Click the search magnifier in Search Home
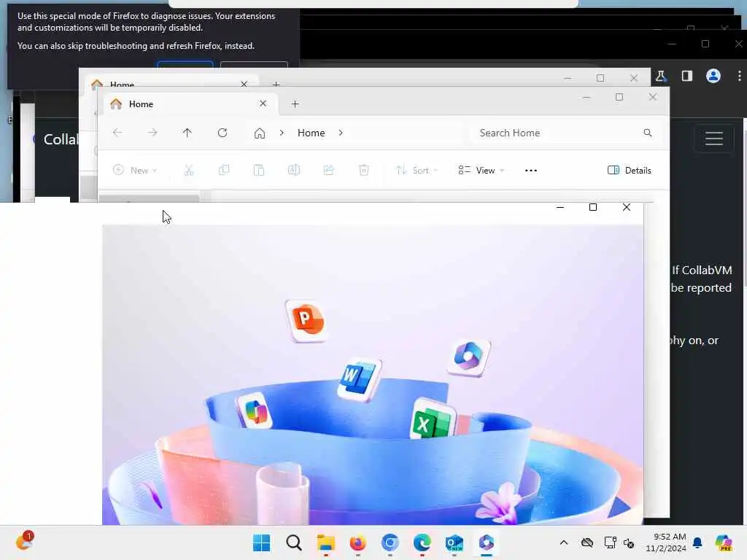This screenshot has height=560, width=747. 648,133
